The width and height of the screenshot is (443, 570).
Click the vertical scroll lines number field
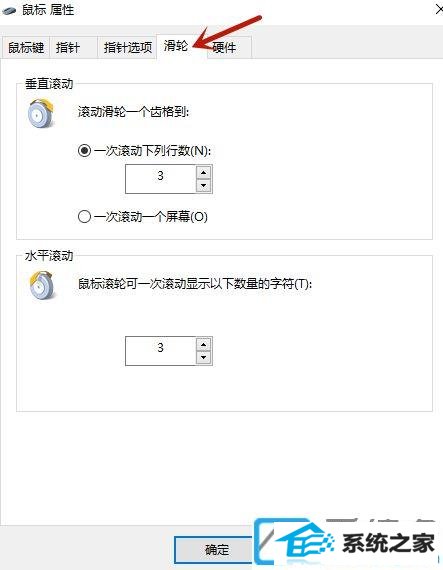(x=161, y=179)
